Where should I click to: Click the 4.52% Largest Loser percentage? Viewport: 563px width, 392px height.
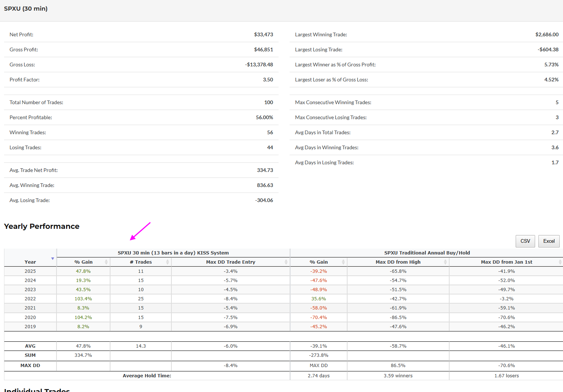coord(552,80)
